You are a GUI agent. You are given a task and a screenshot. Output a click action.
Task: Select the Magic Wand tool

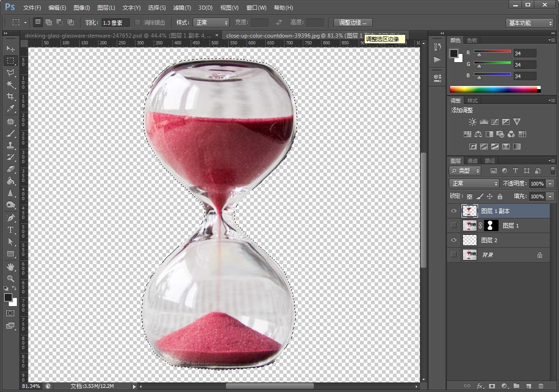[x=11, y=85]
